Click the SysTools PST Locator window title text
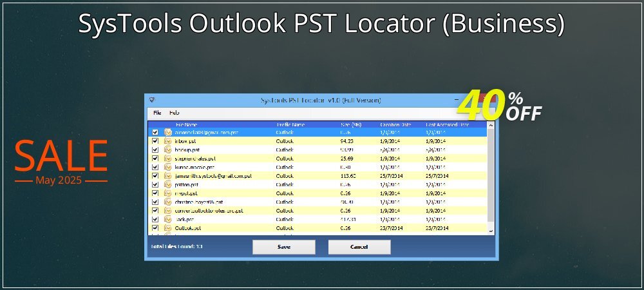This screenshot has width=644, height=290. point(321,101)
